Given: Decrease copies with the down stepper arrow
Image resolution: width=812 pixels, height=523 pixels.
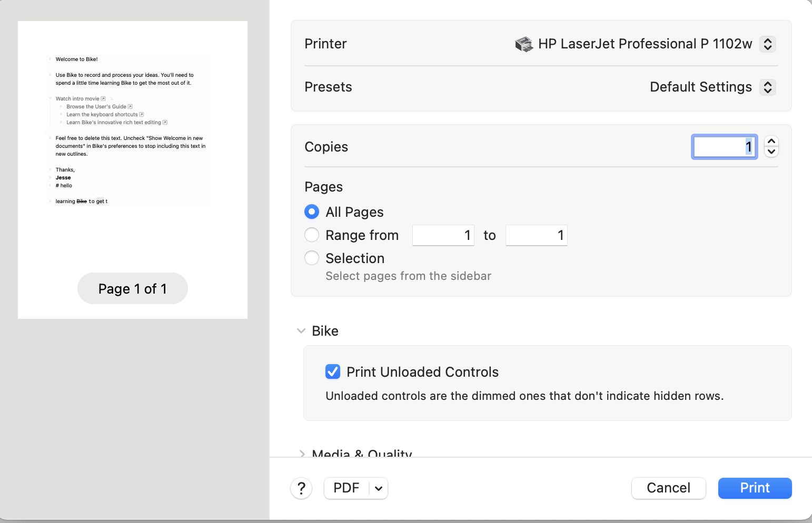Looking at the screenshot, I should pyautogui.click(x=771, y=152).
